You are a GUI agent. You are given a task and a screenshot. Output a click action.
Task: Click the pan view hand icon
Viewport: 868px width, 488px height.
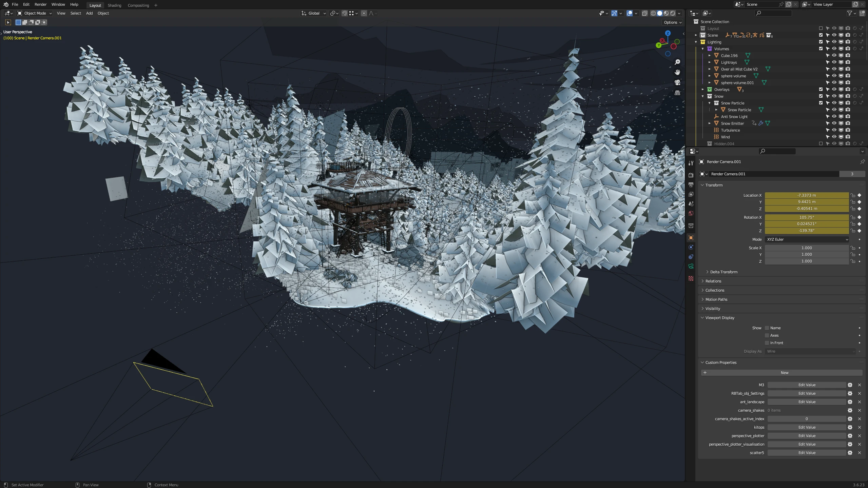click(x=677, y=72)
